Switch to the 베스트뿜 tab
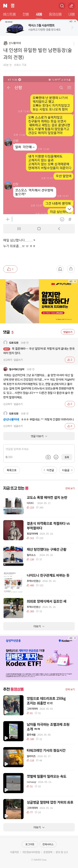The height and width of the screenshot is (868, 78). pos(10,14)
